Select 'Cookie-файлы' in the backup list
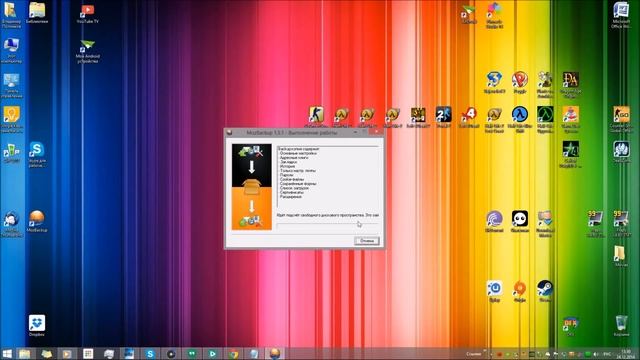Viewport: 640px width, 360px height. pyautogui.click(x=292, y=180)
